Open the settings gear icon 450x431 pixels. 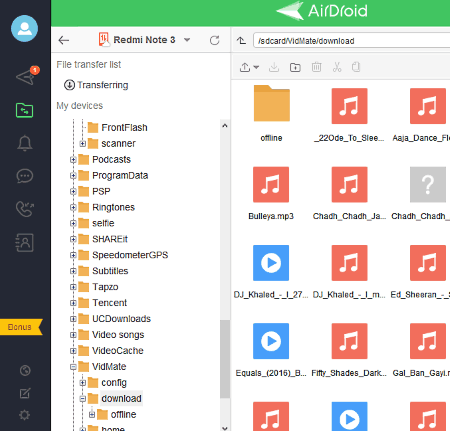pyautogui.click(x=24, y=415)
